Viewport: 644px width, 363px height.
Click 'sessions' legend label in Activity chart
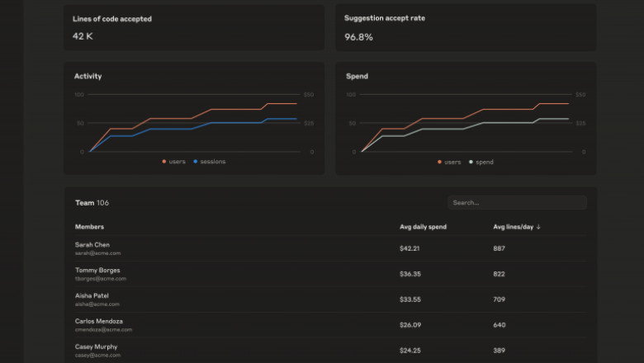pos(213,162)
